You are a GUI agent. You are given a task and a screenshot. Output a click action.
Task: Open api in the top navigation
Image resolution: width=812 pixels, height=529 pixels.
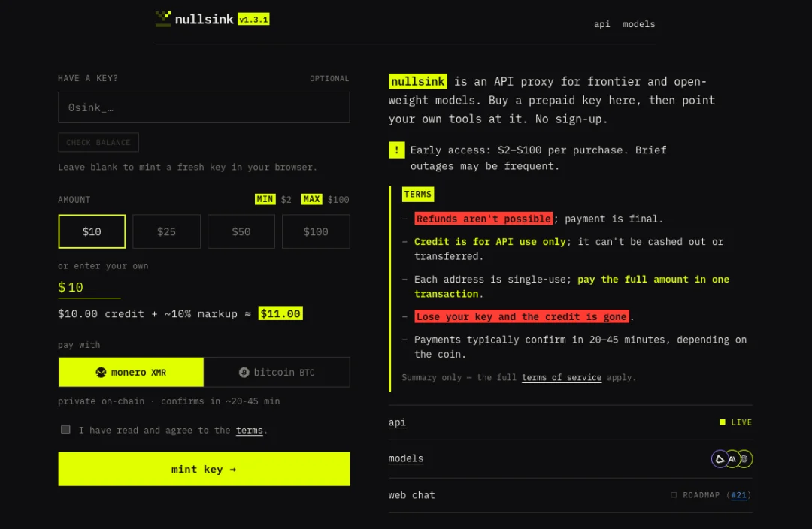(601, 24)
